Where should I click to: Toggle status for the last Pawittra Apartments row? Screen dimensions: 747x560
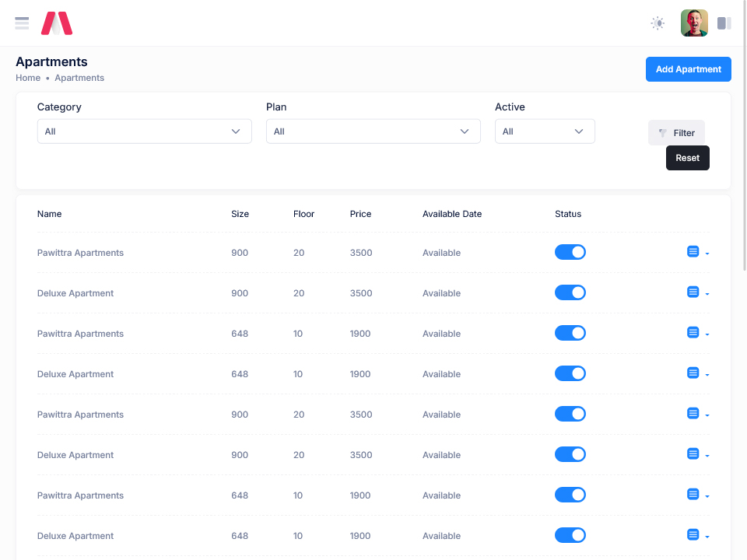(570, 495)
